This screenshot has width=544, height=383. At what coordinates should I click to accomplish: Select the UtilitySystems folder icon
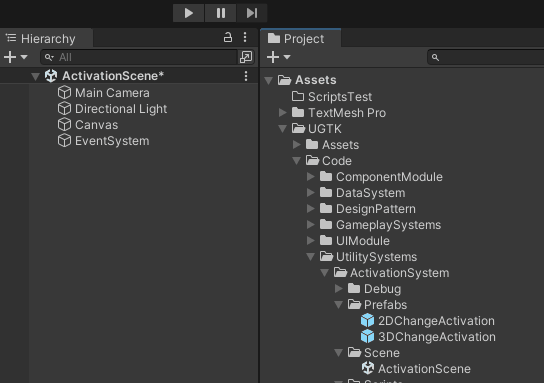coord(326,256)
